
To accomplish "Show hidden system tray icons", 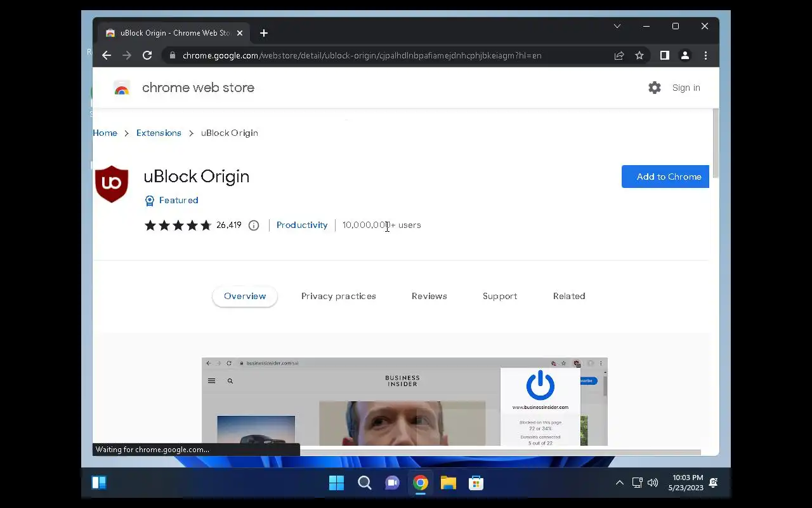I will pos(620,483).
